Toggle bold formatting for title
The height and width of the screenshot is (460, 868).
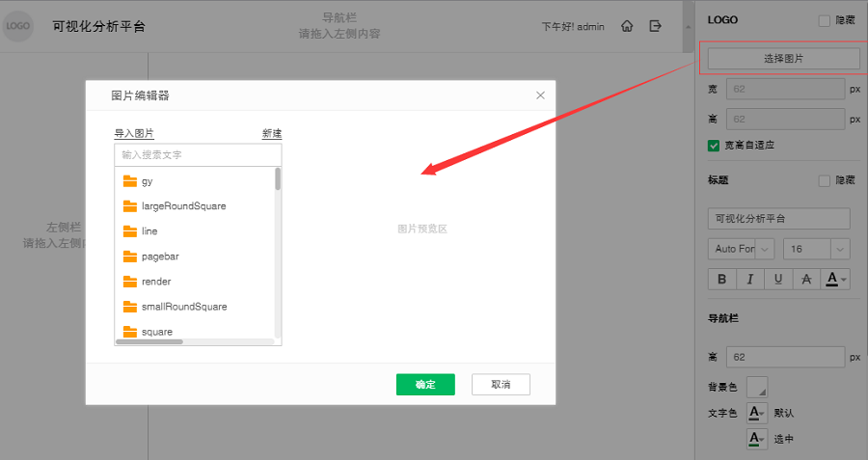coord(721,280)
